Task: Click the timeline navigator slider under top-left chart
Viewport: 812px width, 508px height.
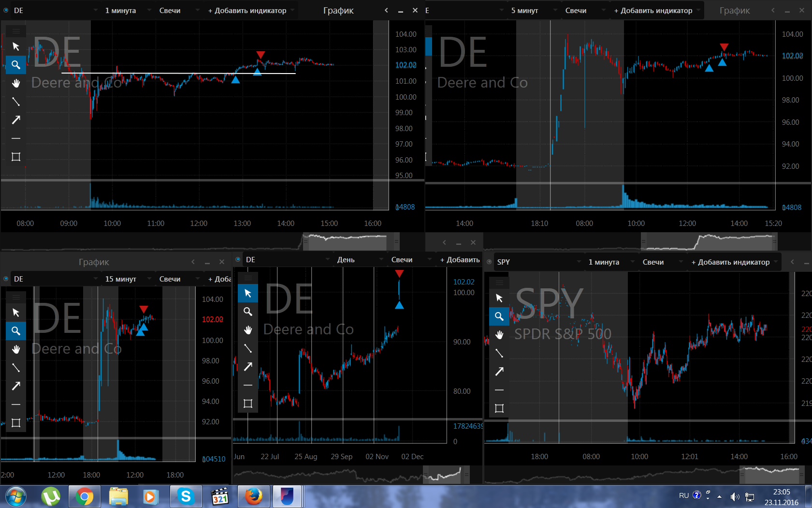Action: click(x=345, y=241)
